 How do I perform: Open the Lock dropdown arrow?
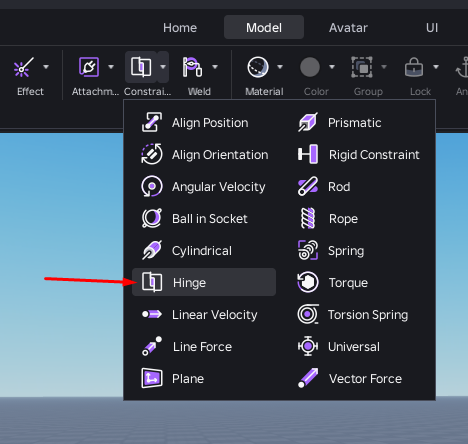[436, 67]
